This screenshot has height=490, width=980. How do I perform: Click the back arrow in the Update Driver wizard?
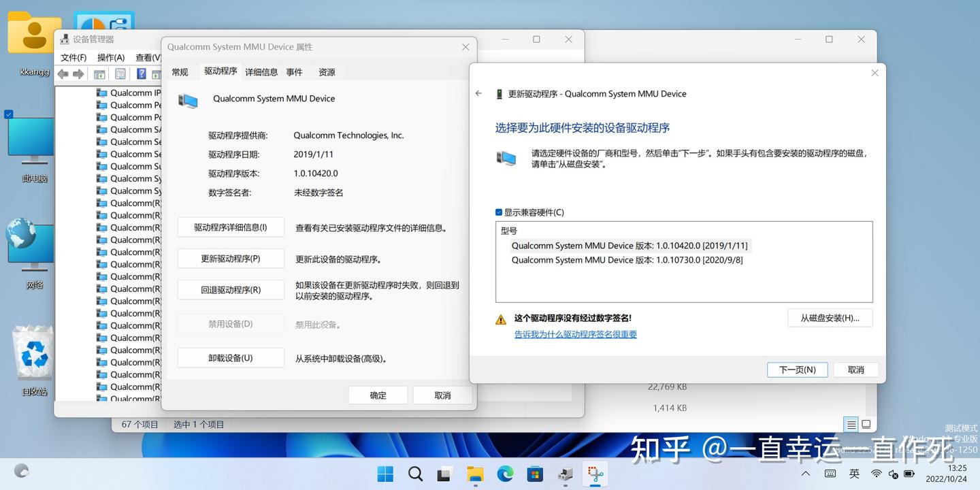click(x=478, y=93)
